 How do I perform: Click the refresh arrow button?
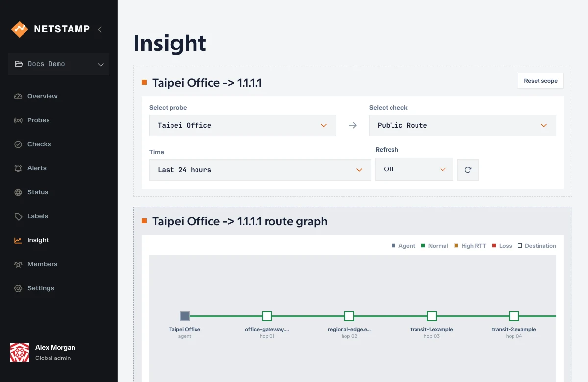point(468,170)
